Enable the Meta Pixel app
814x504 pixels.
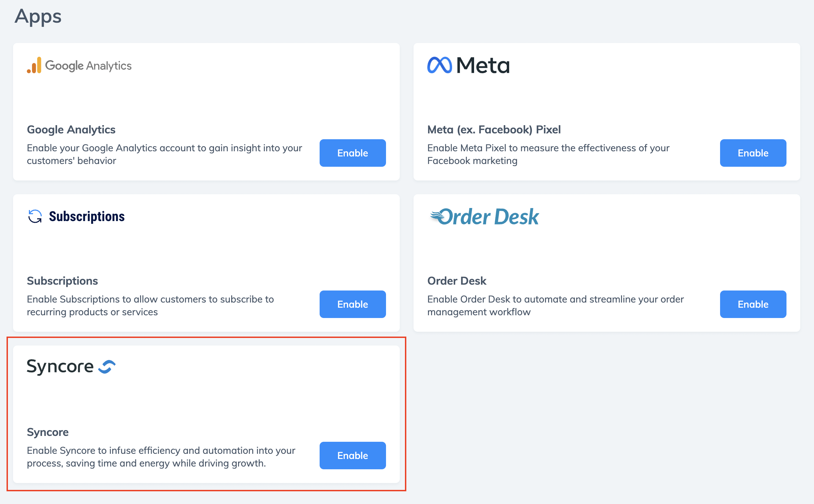[x=753, y=153]
